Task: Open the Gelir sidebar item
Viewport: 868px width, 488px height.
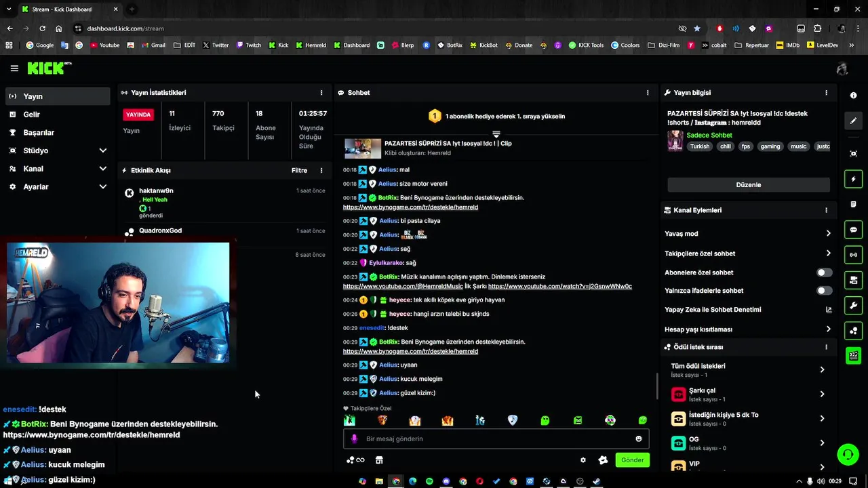Action: (58, 115)
